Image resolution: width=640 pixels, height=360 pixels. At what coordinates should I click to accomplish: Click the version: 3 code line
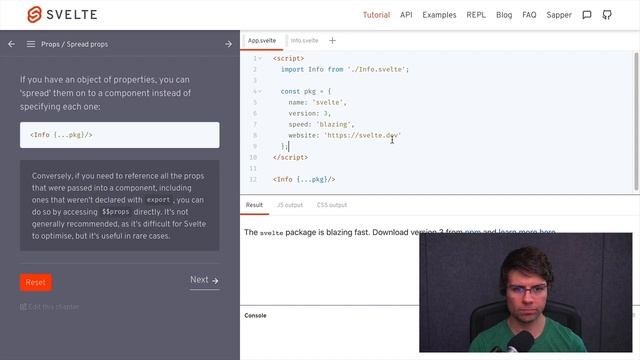click(x=310, y=113)
